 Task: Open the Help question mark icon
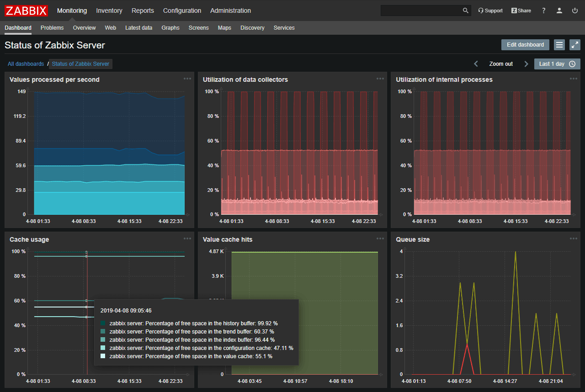(x=543, y=11)
